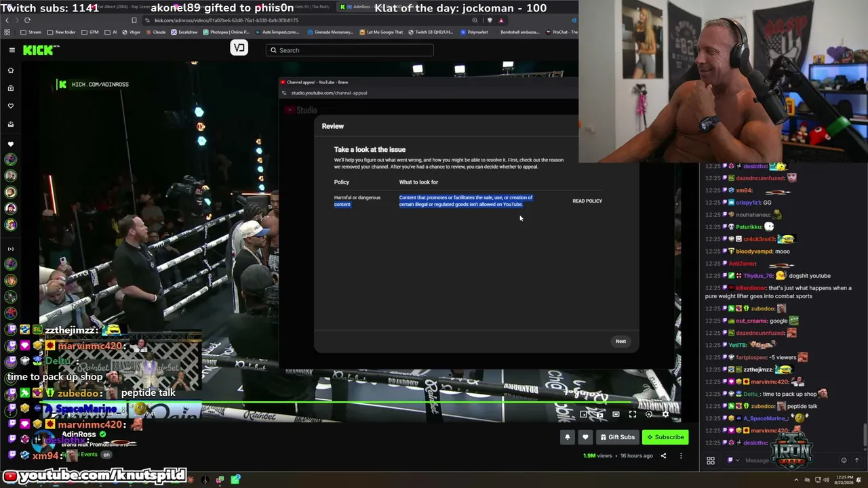Click the '1.9M views' text
The width and height of the screenshot is (868, 488).
(x=597, y=455)
